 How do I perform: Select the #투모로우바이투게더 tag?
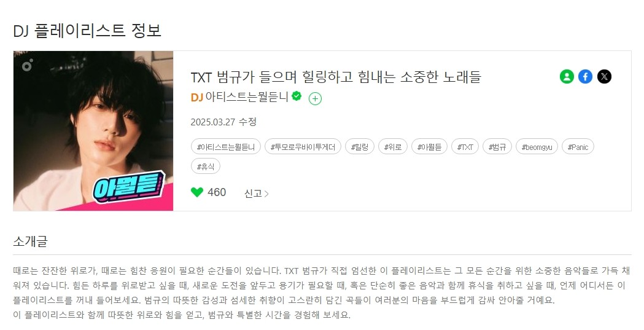pyautogui.click(x=303, y=147)
